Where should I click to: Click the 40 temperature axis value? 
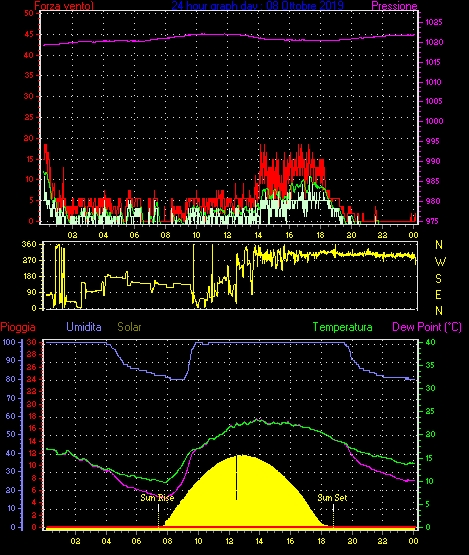430,342
